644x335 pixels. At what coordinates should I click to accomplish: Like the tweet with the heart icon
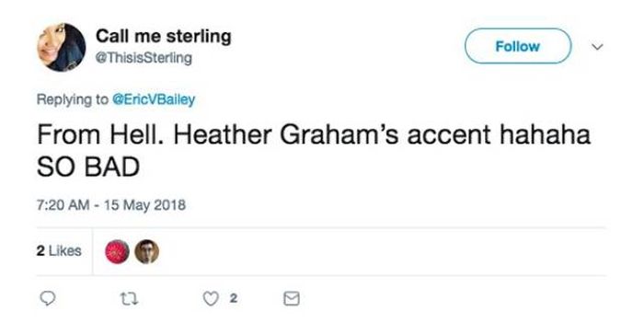[x=211, y=299]
